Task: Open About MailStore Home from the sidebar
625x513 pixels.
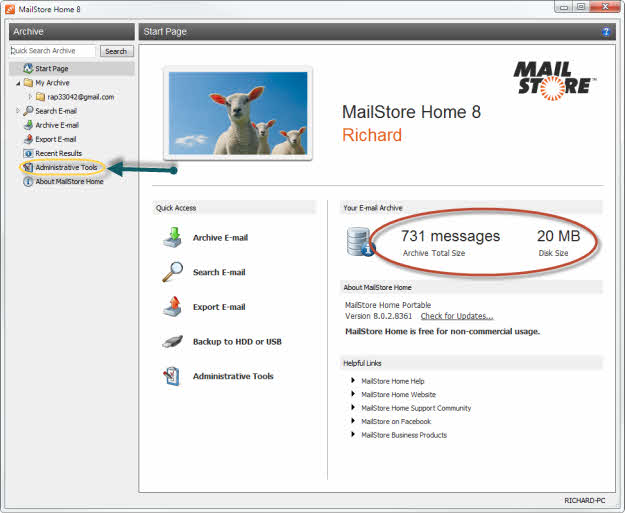Action: pyautogui.click(x=69, y=182)
